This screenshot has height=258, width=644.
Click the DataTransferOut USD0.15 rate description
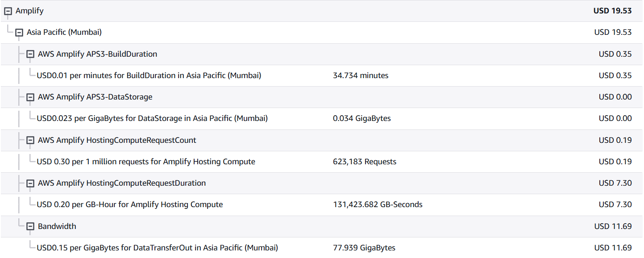pos(157,248)
